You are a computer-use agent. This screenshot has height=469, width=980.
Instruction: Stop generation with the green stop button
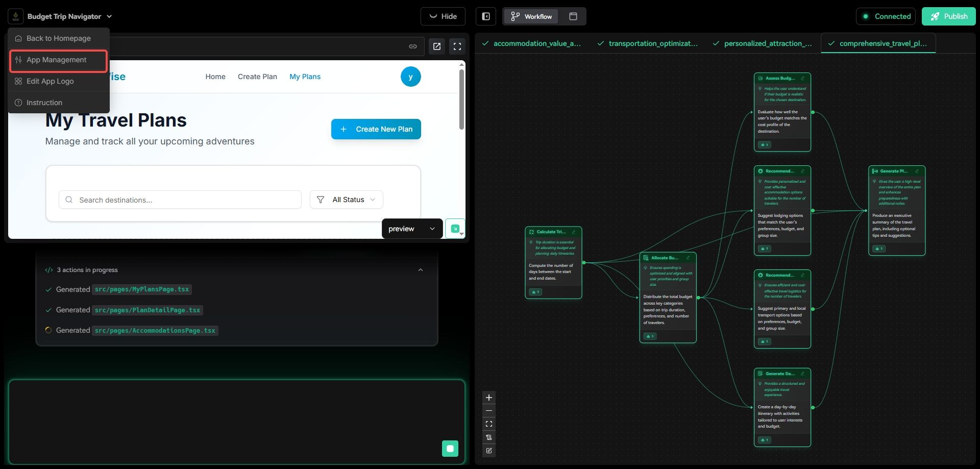[x=450, y=449]
